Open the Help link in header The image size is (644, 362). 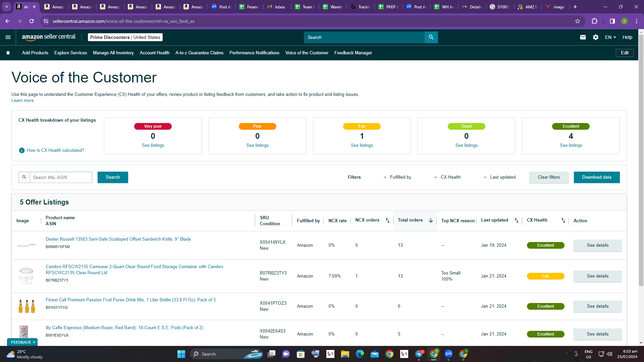tap(627, 37)
